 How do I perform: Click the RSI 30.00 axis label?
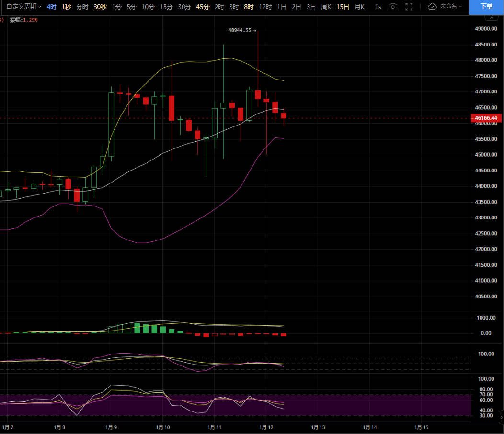[x=486, y=416]
